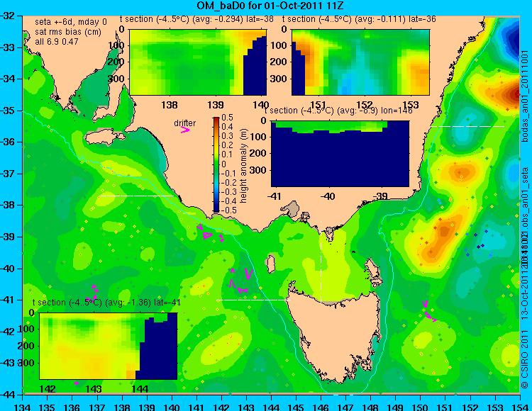Click the white dashed section line at latitude -38
Viewport: 532px width, 411px height.
pos(136,196)
